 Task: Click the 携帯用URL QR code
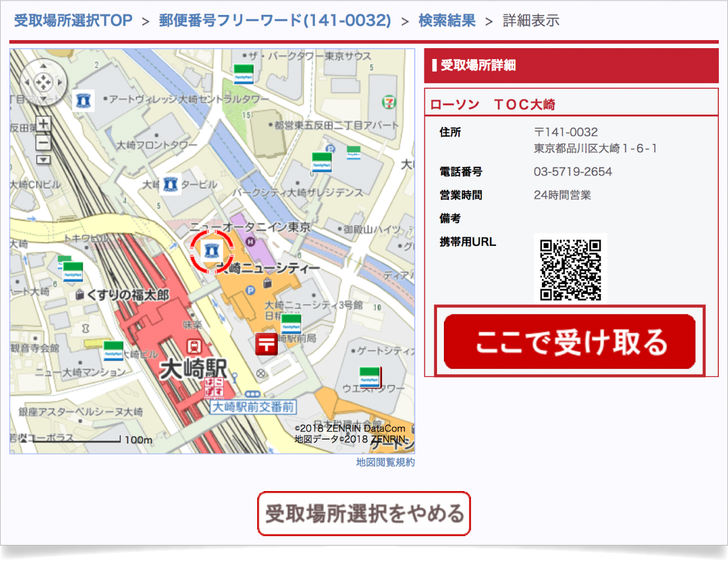[570, 269]
